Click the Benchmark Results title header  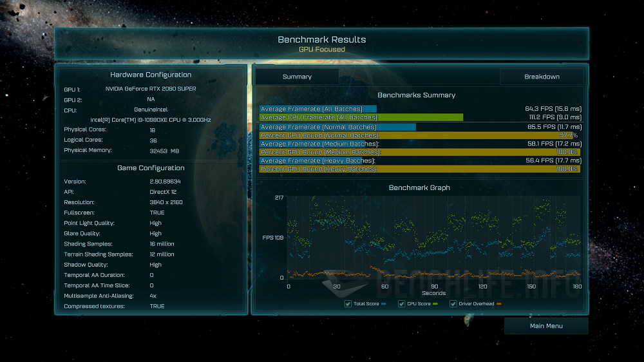(x=321, y=40)
